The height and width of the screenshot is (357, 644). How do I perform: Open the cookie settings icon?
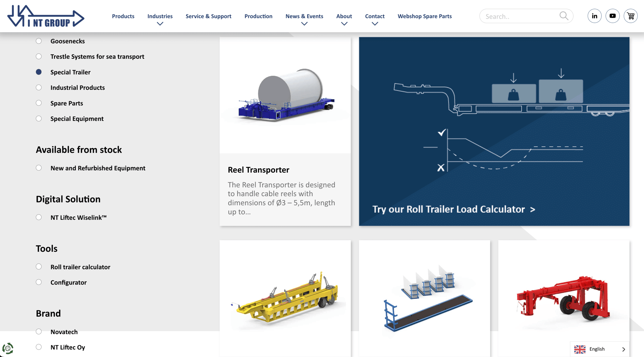pyautogui.click(x=8, y=348)
